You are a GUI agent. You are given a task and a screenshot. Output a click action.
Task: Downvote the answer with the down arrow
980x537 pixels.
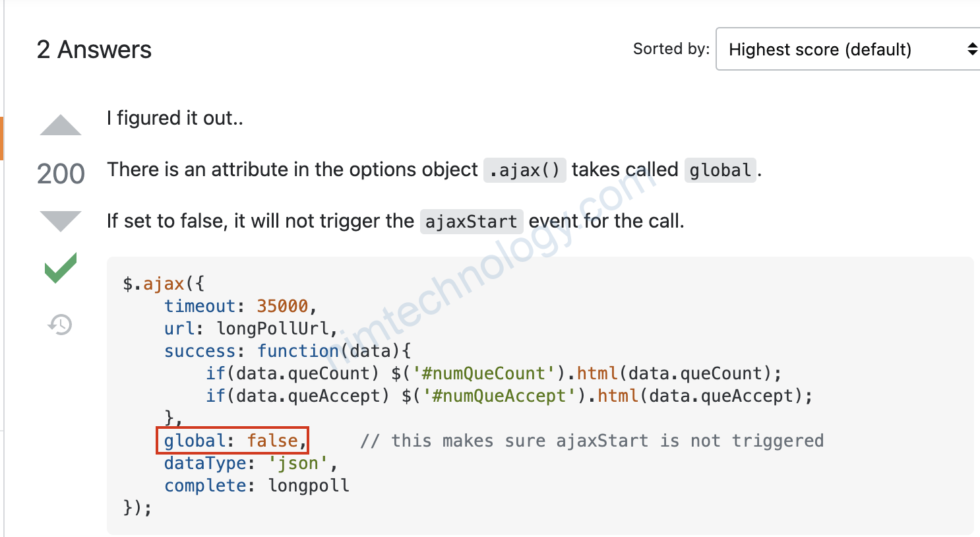pyautogui.click(x=61, y=221)
